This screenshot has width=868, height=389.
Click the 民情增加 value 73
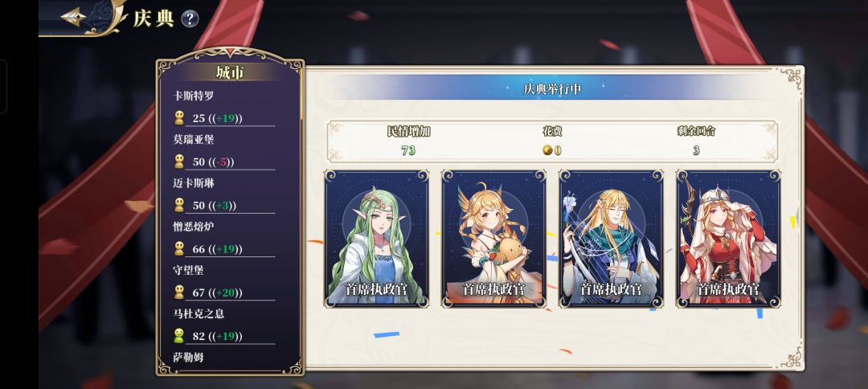pos(408,150)
